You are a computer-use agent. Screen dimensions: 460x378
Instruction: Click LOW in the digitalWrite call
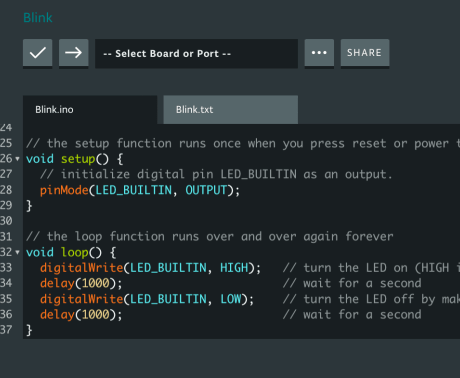(x=231, y=299)
